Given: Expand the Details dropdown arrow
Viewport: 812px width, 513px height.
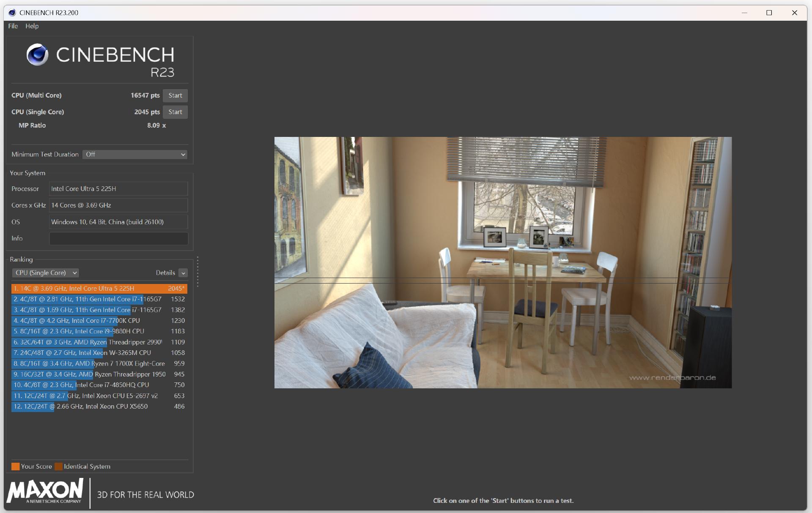Looking at the screenshot, I should coord(183,273).
